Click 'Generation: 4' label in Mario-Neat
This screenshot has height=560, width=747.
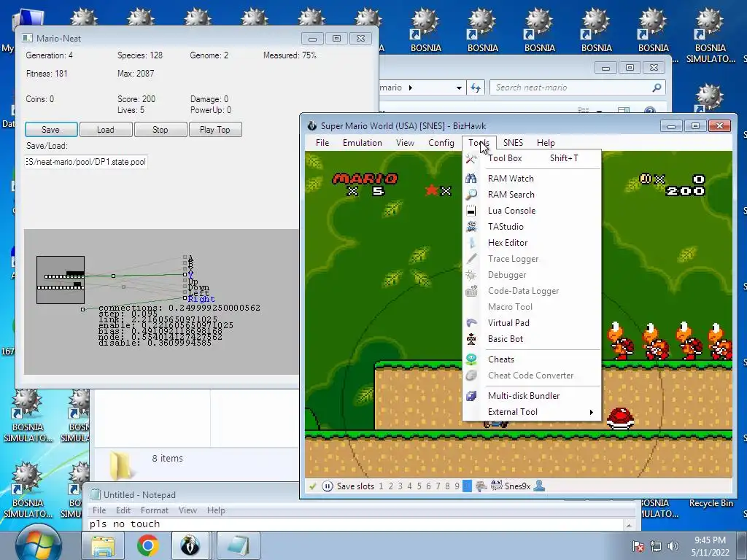click(x=50, y=55)
